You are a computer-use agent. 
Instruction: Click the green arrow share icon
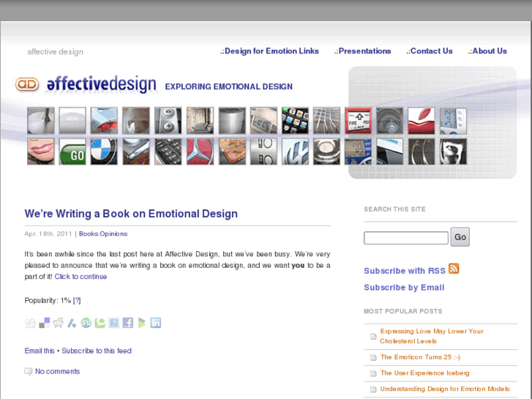pos(141,323)
